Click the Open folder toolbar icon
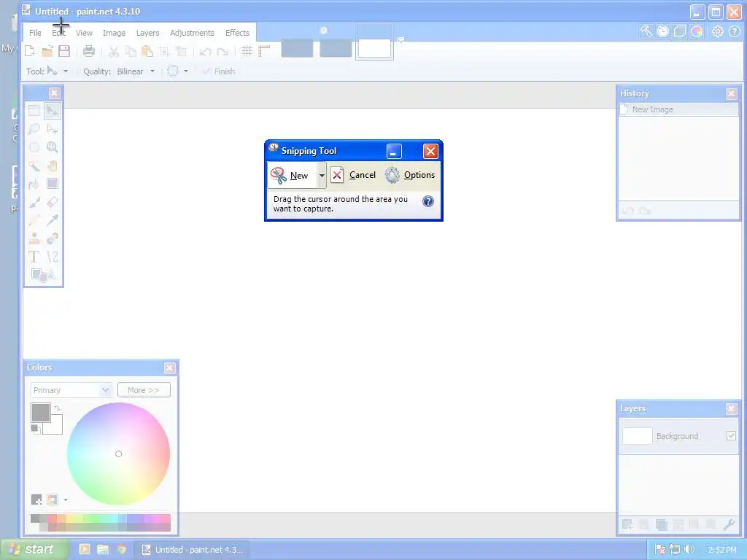Screen dimensions: 747x560 pos(47,51)
